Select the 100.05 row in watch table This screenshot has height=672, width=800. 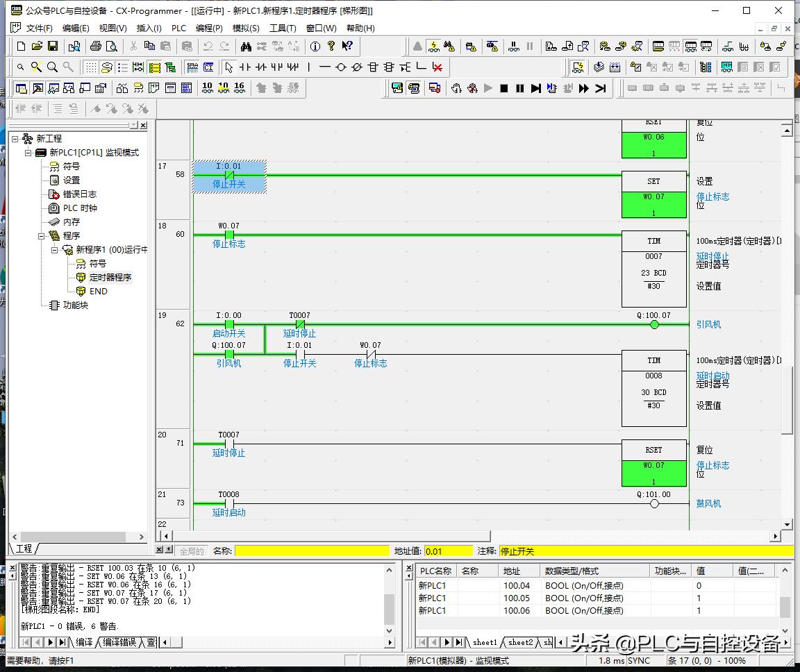(x=597, y=598)
